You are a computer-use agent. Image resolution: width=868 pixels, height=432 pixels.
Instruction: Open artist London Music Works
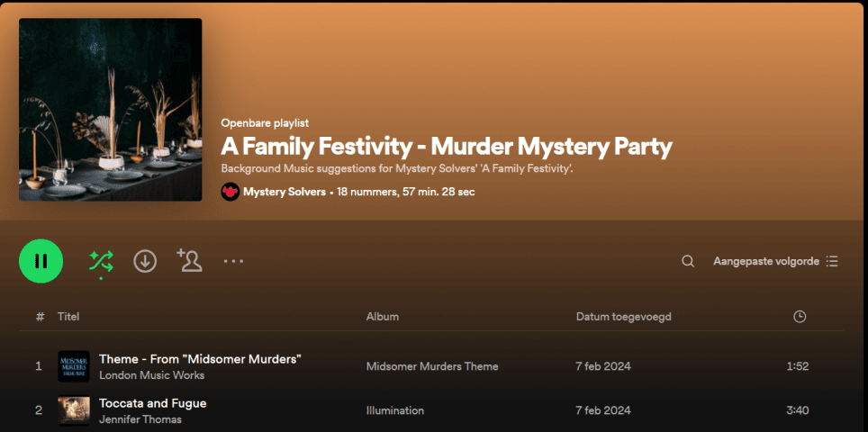[151, 375]
